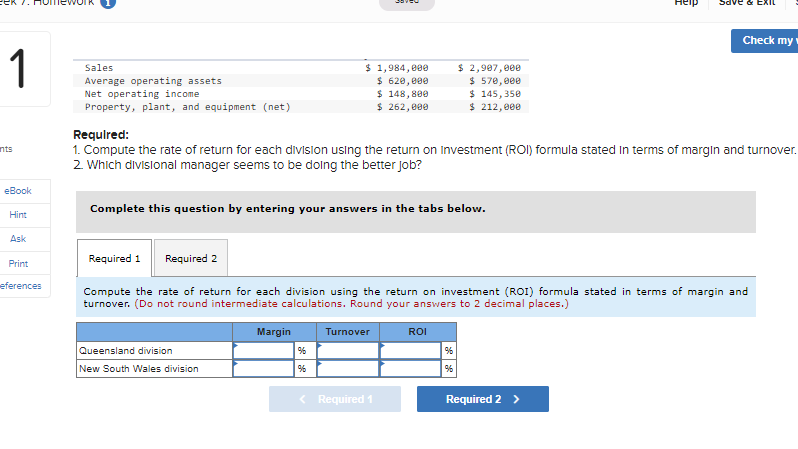Switch to the Required 1 tab
The width and height of the screenshot is (798, 449).
pos(115,258)
